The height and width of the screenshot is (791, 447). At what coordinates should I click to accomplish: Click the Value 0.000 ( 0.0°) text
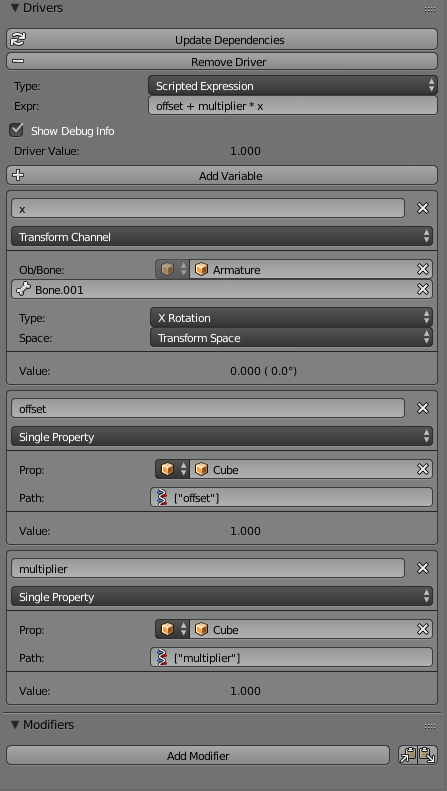point(263,371)
